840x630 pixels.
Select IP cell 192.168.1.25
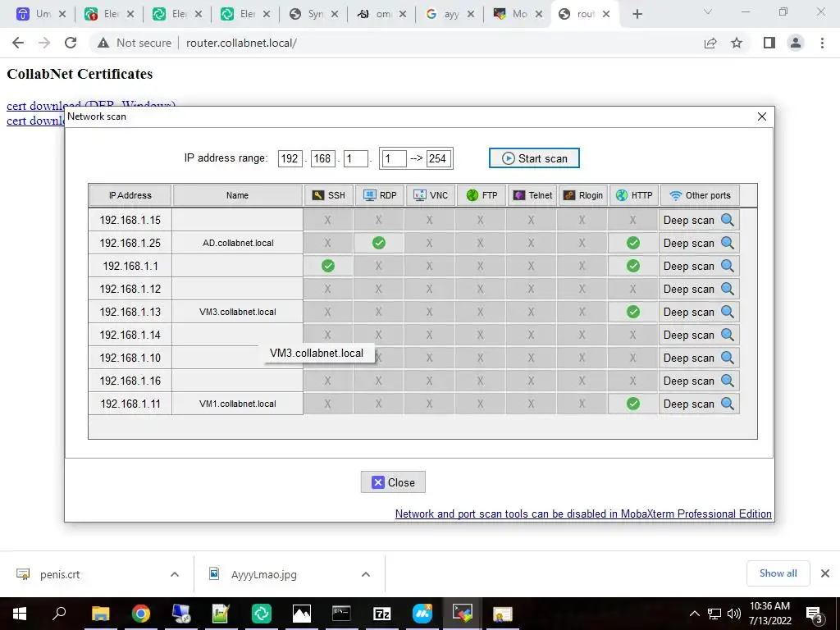130,243
